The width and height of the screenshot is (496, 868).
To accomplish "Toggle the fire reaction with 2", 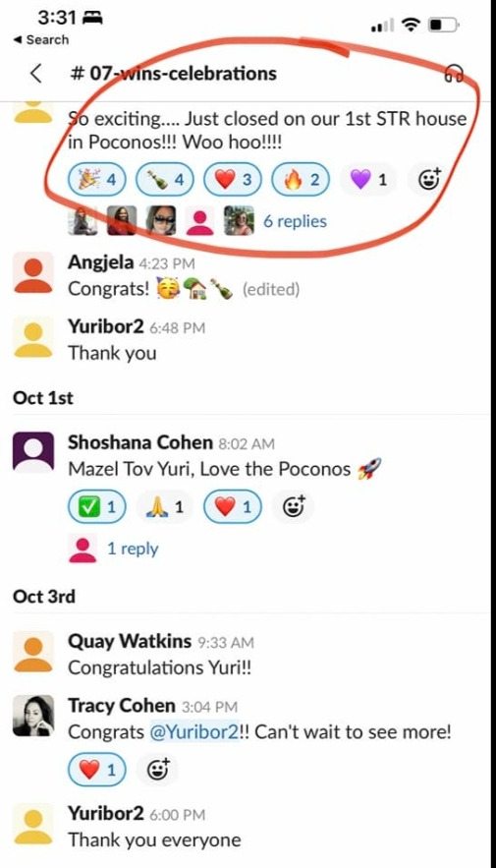I will pyautogui.click(x=301, y=179).
